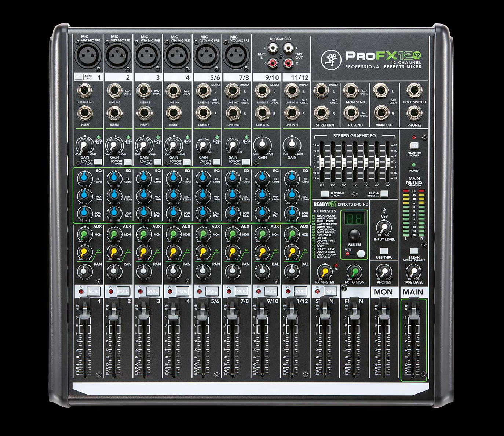Click the Tape Level knob
This screenshot has width=504, height=436.
coord(413,272)
